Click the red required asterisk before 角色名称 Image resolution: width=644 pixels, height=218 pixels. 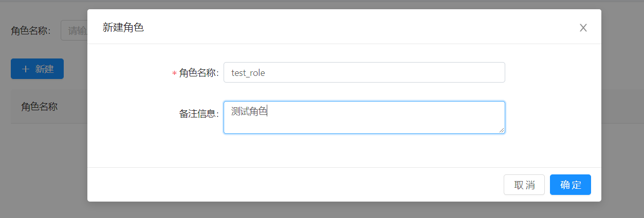coord(174,73)
